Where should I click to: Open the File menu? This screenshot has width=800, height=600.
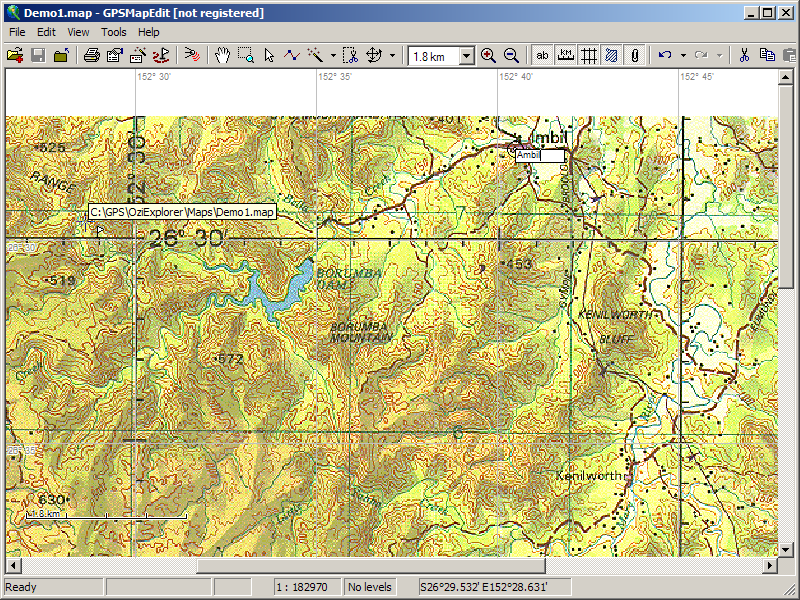17,32
